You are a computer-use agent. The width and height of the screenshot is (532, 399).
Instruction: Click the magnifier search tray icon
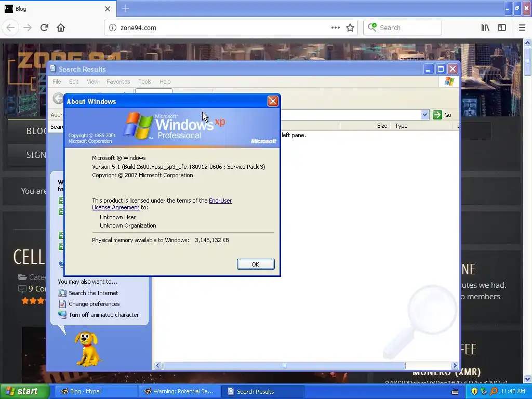point(494,392)
